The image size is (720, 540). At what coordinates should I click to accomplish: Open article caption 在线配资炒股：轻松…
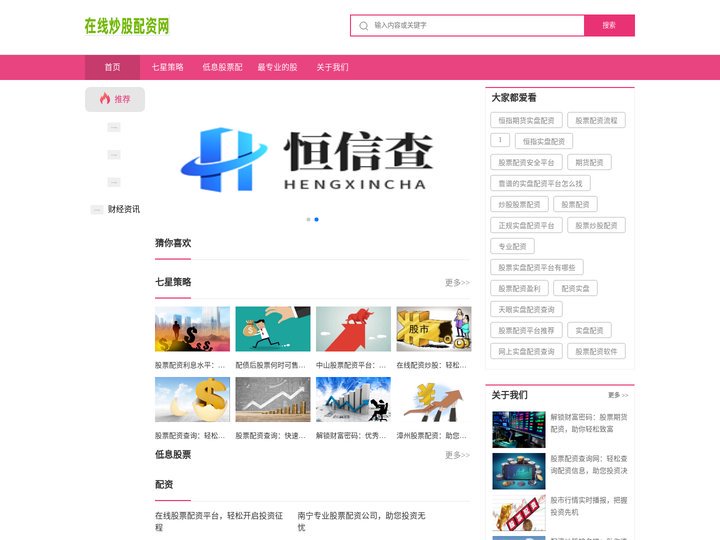[432, 365]
